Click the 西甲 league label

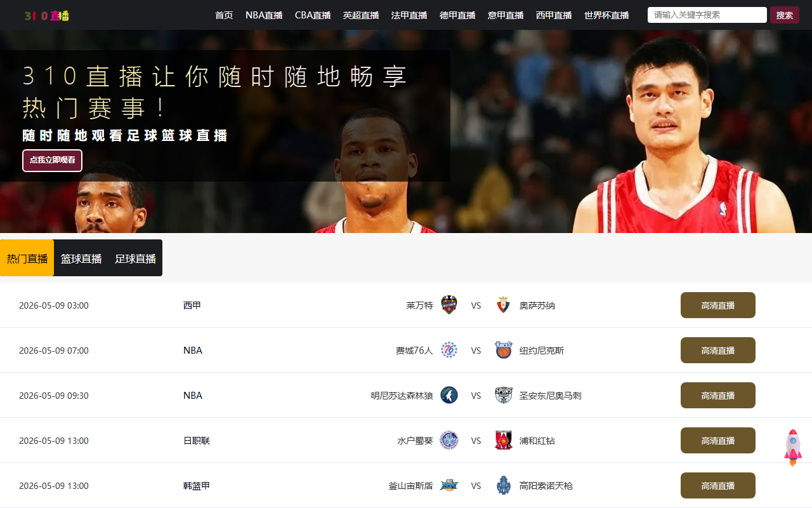coord(192,305)
